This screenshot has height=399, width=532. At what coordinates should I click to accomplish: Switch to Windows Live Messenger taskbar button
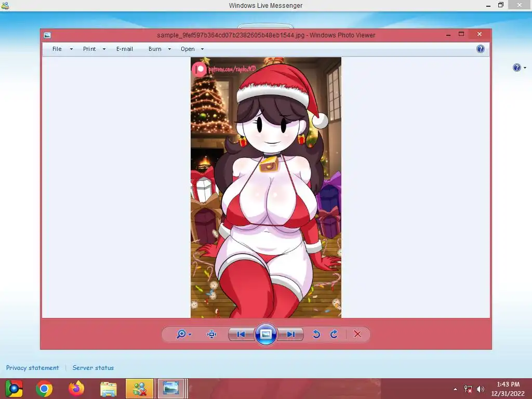pyautogui.click(x=139, y=389)
